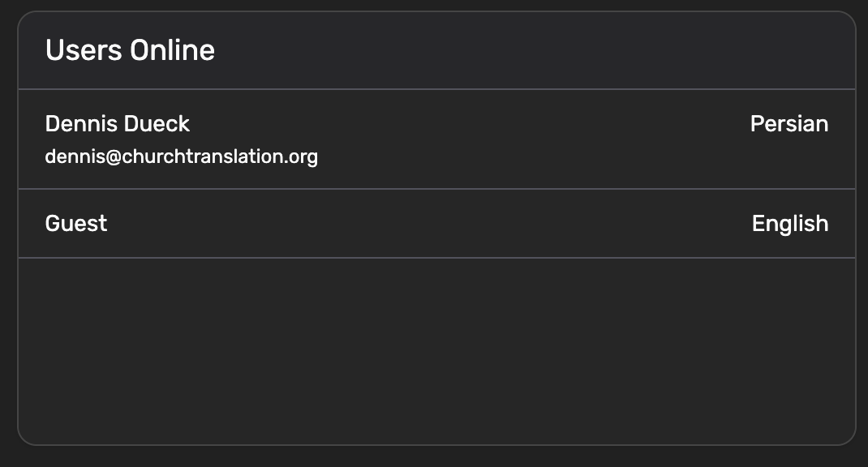Select the language shown for Guest
The height and width of the screenshot is (467, 868).
789,224
